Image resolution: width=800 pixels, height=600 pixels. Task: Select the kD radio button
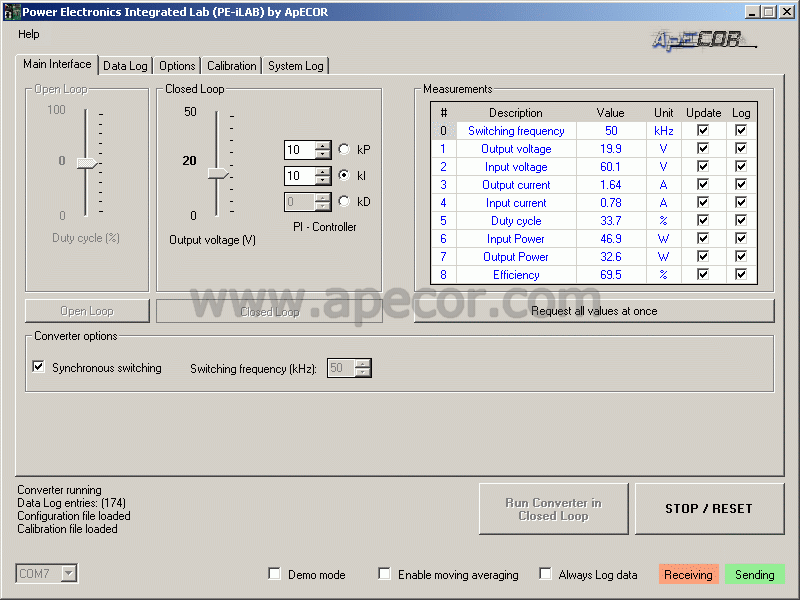(344, 201)
